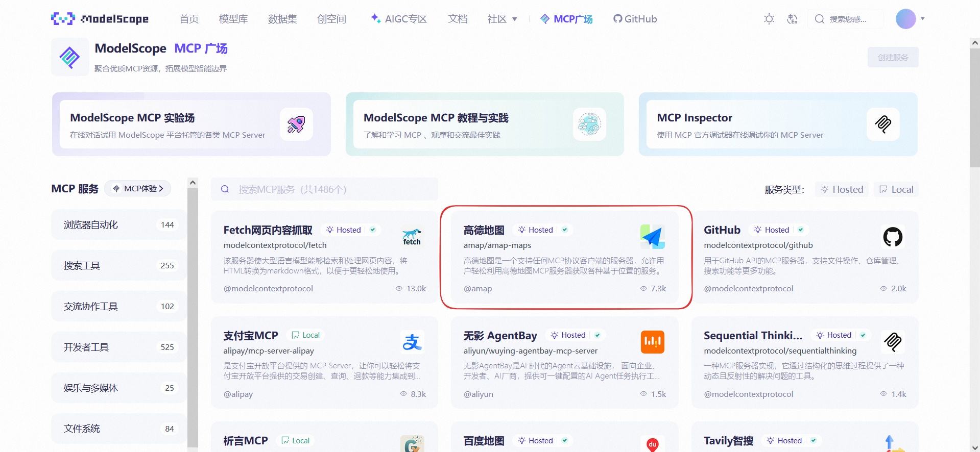The image size is (980, 452).
Task: Open 数据集 in the navigation bar
Action: (x=282, y=19)
